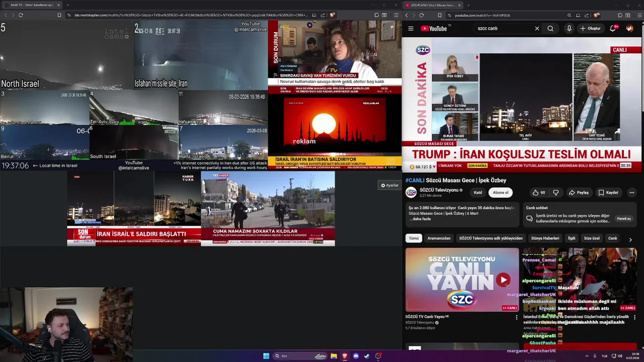644x362 pixels.
Task: Click the taskbar volume icon
Action: tap(620, 356)
